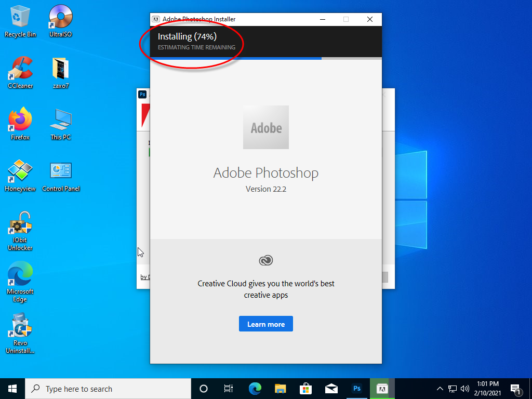Image resolution: width=532 pixels, height=399 pixels.
Task: Switch to the Ps taskbar item
Action: [x=356, y=389]
